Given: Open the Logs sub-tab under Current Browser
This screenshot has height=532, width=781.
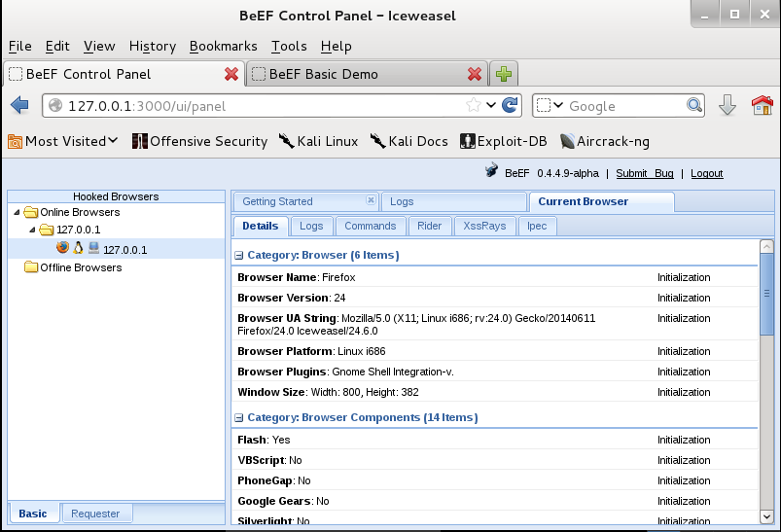Looking at the screenshot, I should coord(311,227).
